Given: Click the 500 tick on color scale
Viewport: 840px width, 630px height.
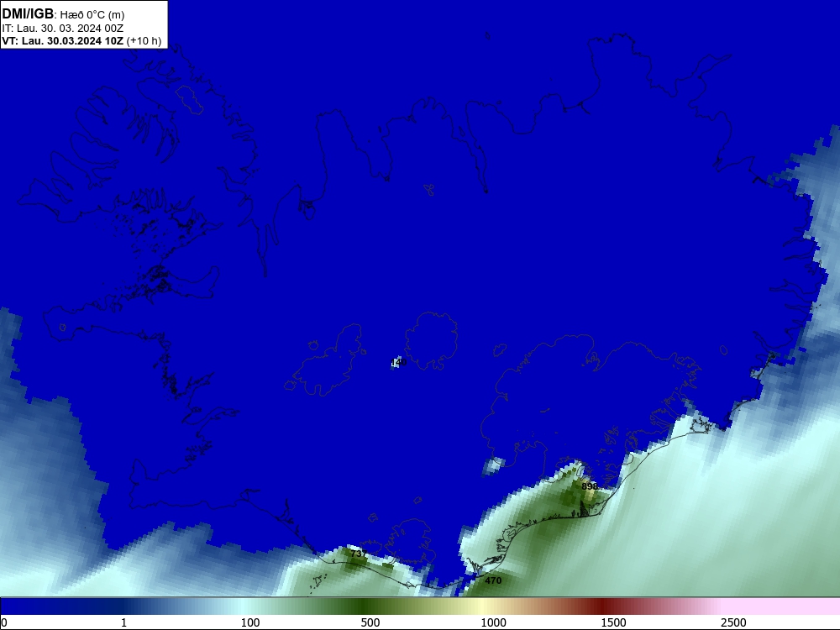Looking at the screenshot, I should click(370, 622).
